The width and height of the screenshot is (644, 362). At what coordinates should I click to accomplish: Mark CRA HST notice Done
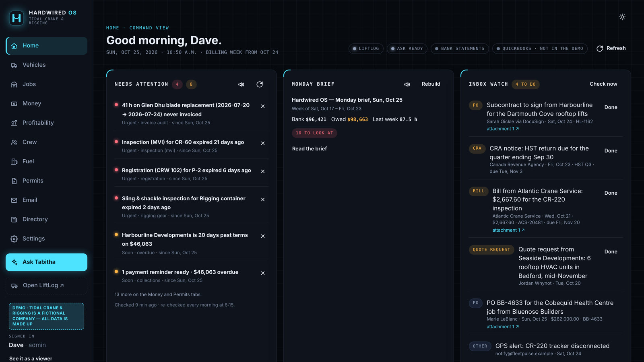pyautogui.click(x=611, y=151)
